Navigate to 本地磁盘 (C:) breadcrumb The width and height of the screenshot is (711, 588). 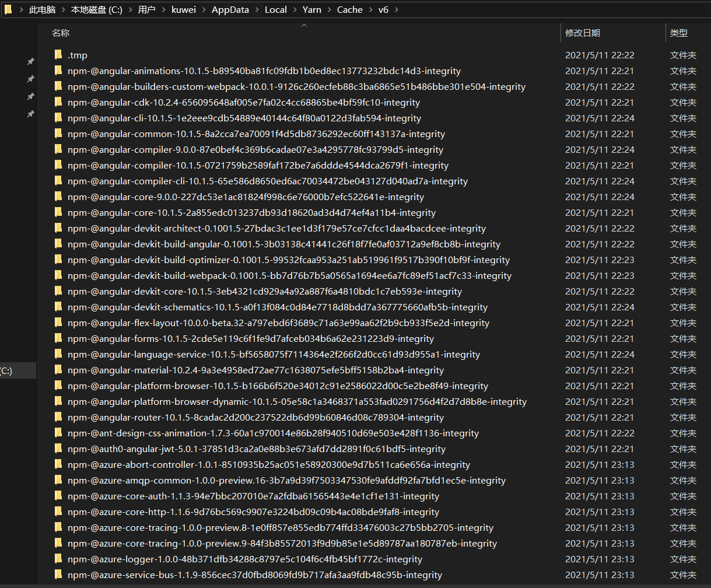(97, 10)
